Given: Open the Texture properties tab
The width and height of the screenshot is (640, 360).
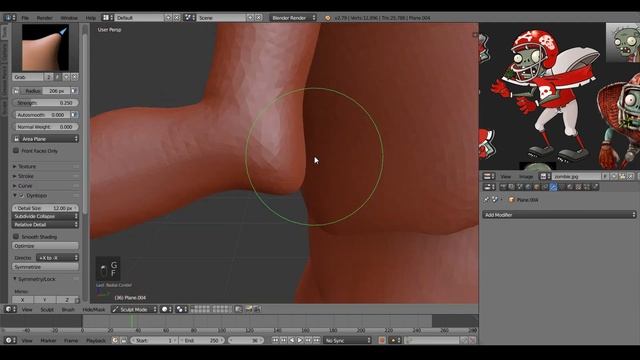Looking at the screenshot, I should (x=578, y=187).
